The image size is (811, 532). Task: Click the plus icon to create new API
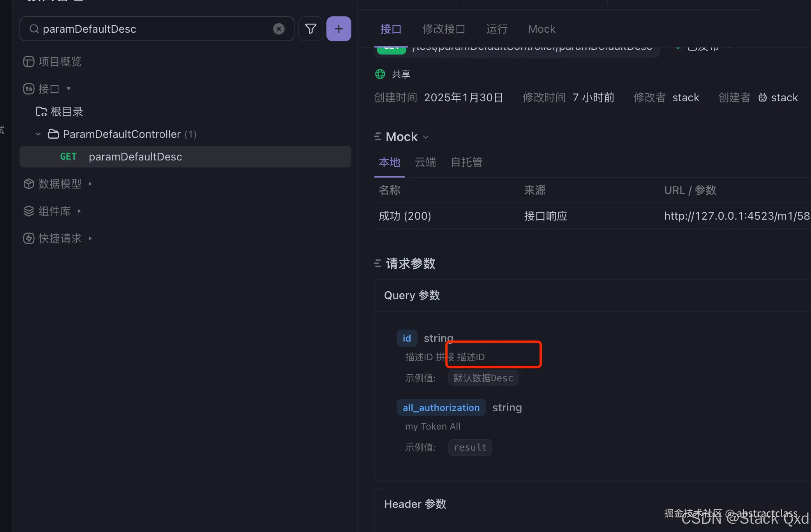pos(338,28)
